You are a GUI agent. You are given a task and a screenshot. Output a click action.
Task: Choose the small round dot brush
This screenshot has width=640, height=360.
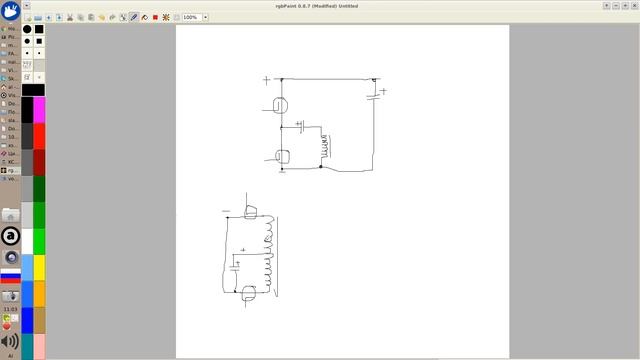click(27, 53)
